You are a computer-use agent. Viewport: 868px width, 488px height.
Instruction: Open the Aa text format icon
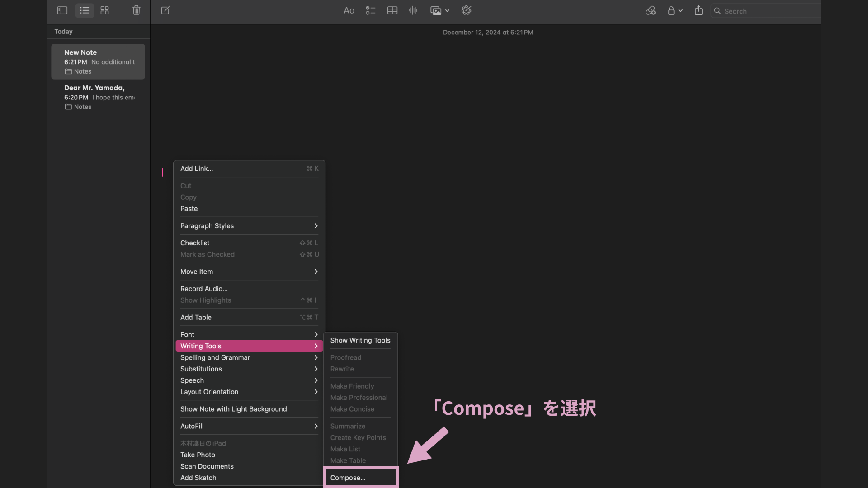click(349, 10)
